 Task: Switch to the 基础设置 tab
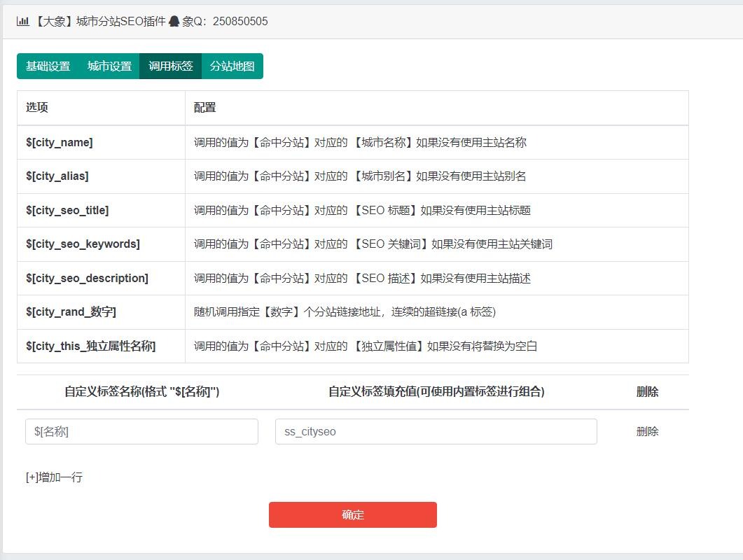(48, 66)
